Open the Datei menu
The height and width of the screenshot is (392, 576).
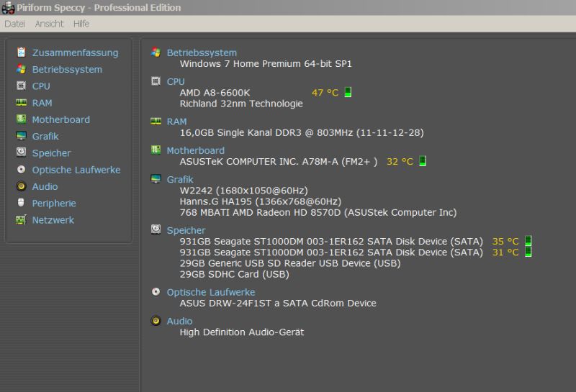[x=14, y=24]
